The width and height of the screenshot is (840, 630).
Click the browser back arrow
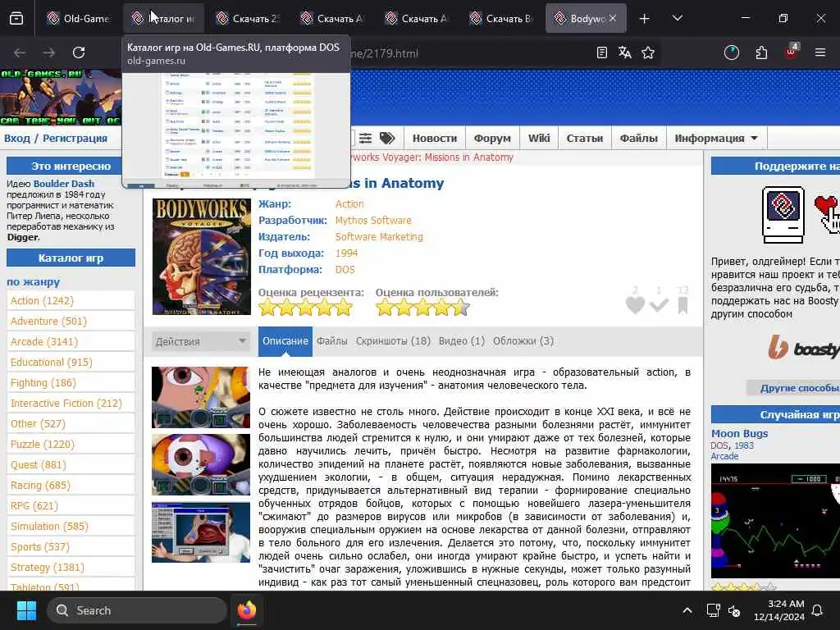[x=20, y=52]
